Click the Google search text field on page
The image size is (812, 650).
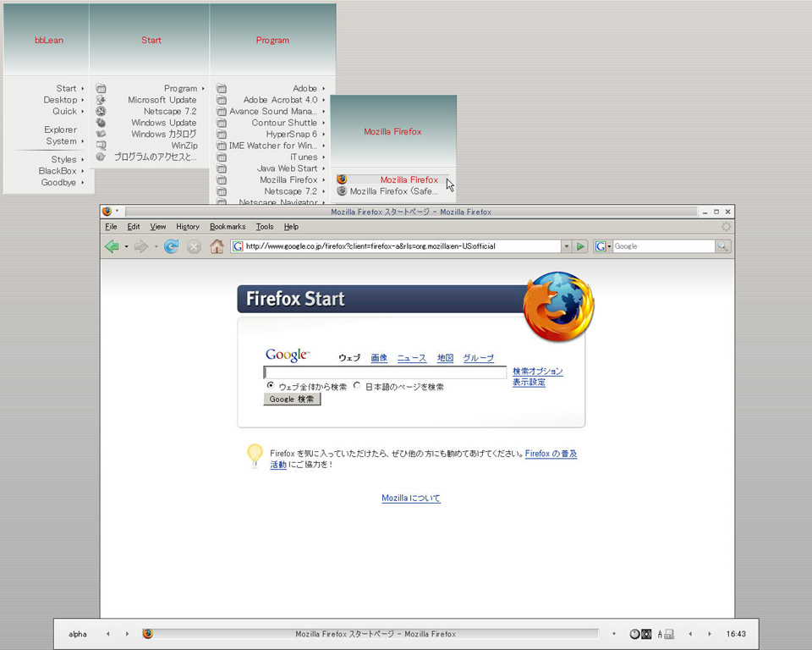[385, 372]
